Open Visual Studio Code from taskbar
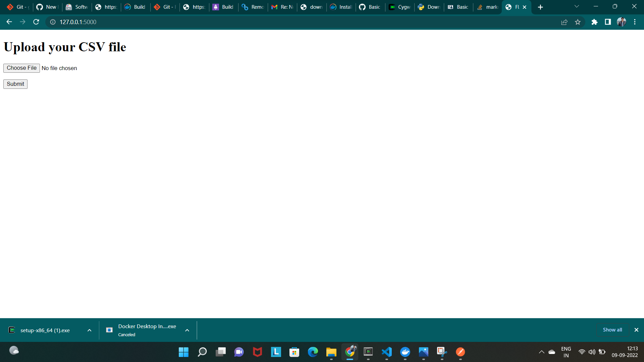644x362 pixels. point(386,352)
